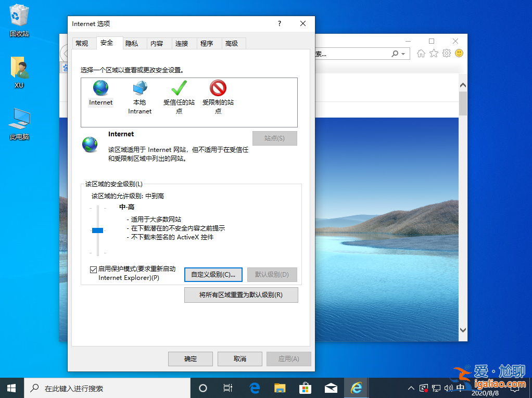This screenshot has width=532, height=398.
Task: Select the 本地 Intranet zone icon
Action: pyautogui.click(x=140, y=92)
